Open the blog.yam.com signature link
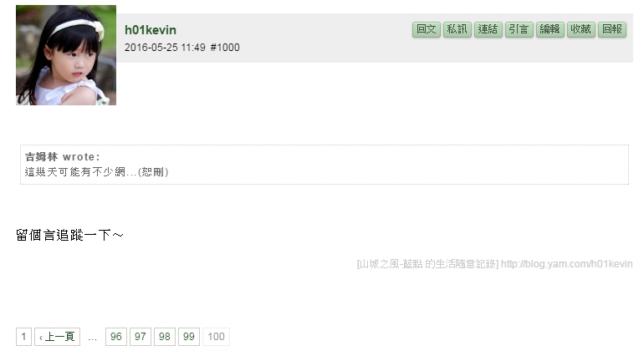 click(566, 263)
